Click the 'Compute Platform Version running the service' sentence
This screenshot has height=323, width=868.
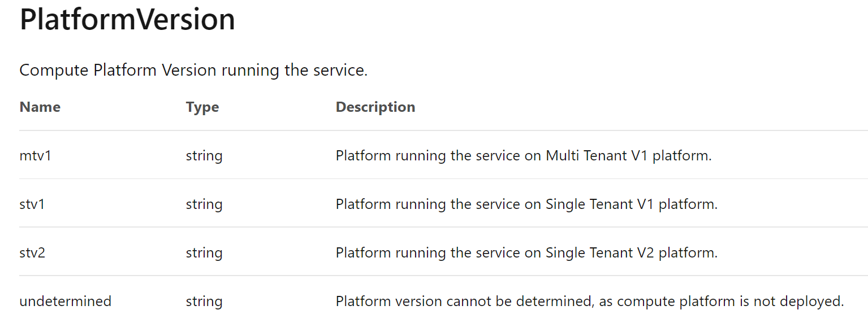[x=193, y=71]
